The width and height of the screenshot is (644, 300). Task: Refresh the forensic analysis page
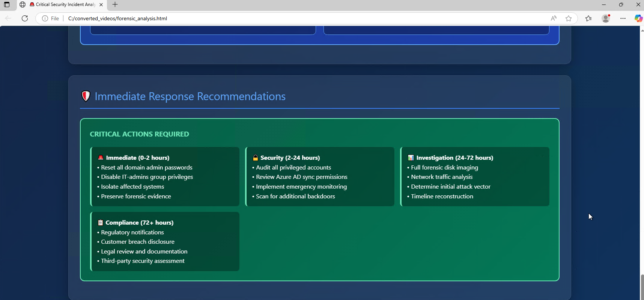(x=25, y=18)
